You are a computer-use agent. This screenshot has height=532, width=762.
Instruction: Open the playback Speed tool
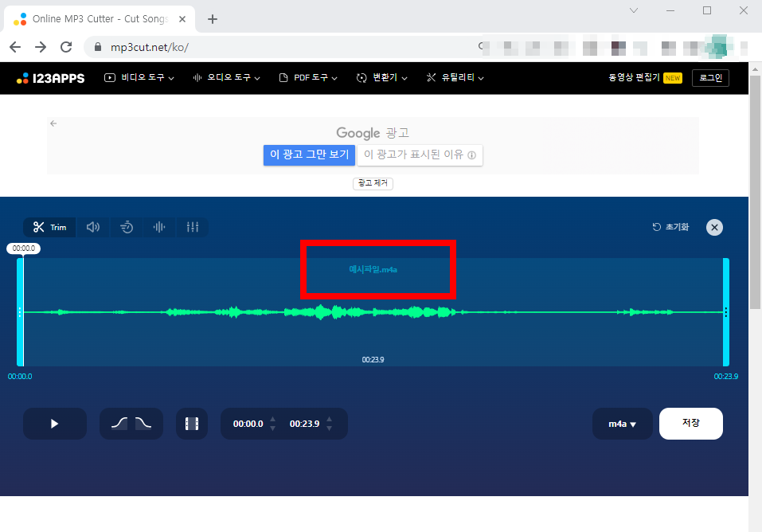pyautogui.click(x=126, y=227)
